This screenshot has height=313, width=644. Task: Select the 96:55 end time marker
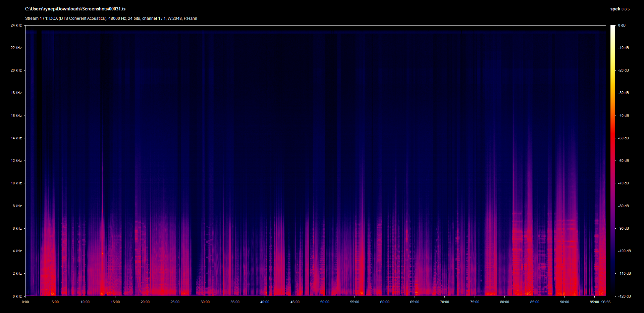point(606,302)
